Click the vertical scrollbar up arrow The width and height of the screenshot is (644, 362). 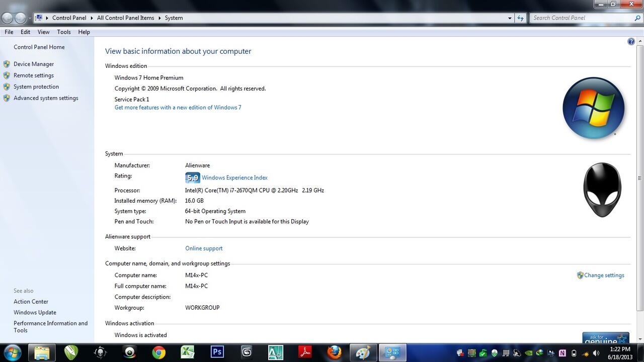(x=640, y=41)
